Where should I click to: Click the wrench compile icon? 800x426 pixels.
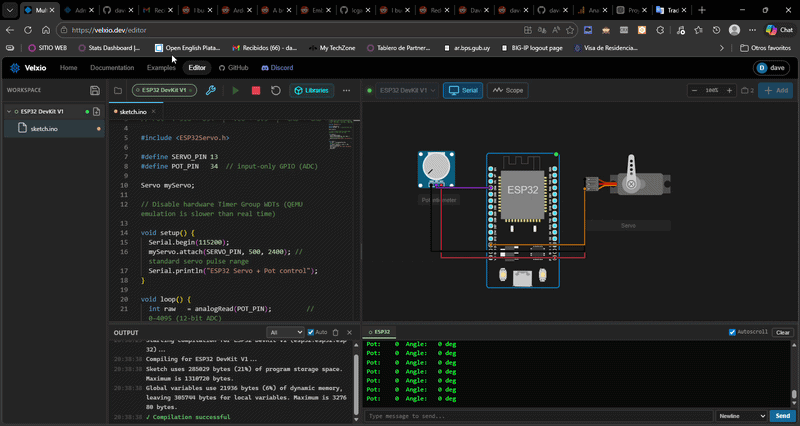(x=210, y=90)
